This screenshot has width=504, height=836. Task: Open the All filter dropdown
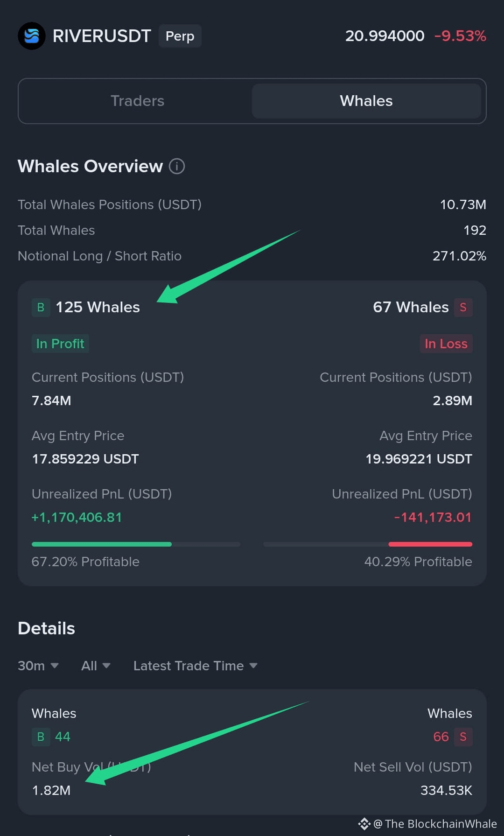[96, 666]
